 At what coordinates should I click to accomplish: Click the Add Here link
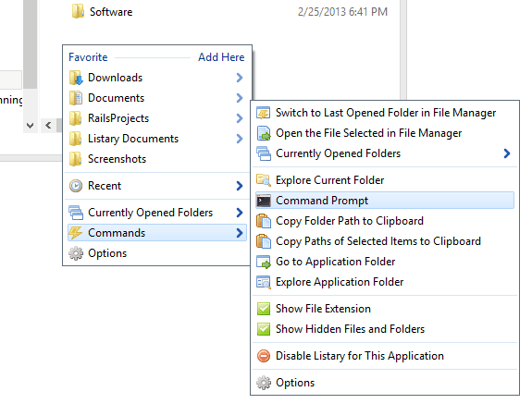point(221,57)
